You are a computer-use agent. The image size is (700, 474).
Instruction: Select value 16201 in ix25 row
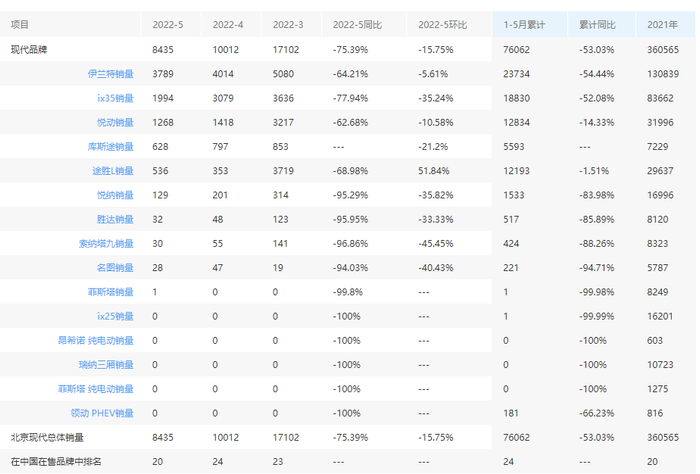660,316
